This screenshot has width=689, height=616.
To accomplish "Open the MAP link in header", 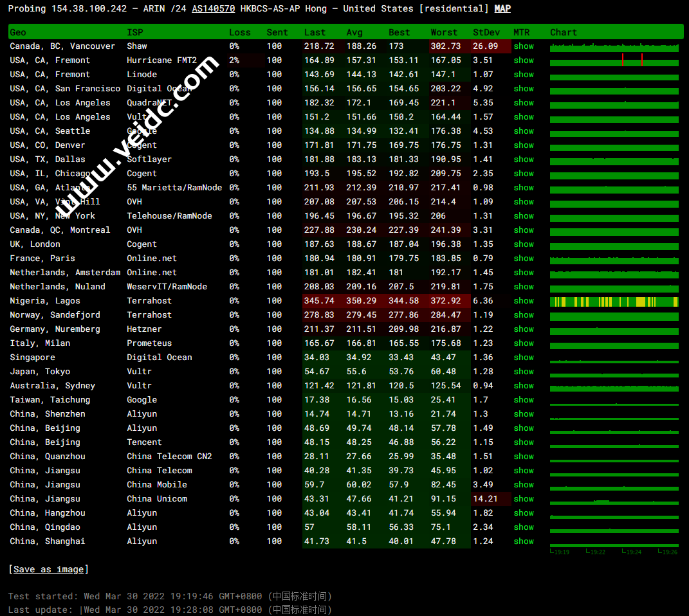I will click(x=502, y=8).
